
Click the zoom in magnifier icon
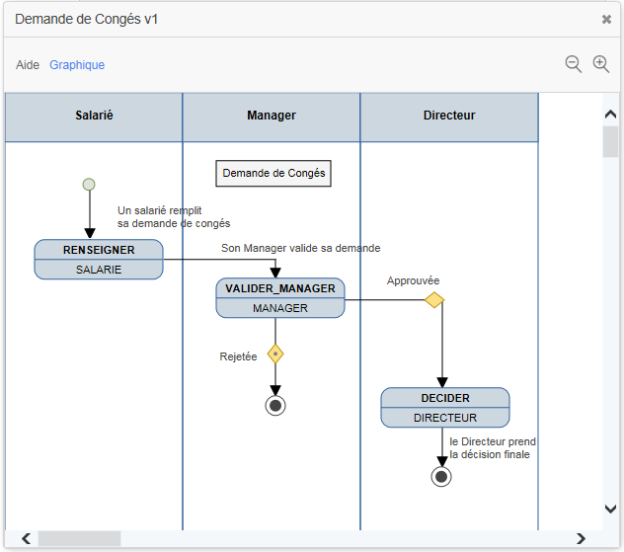coord(601,64)
